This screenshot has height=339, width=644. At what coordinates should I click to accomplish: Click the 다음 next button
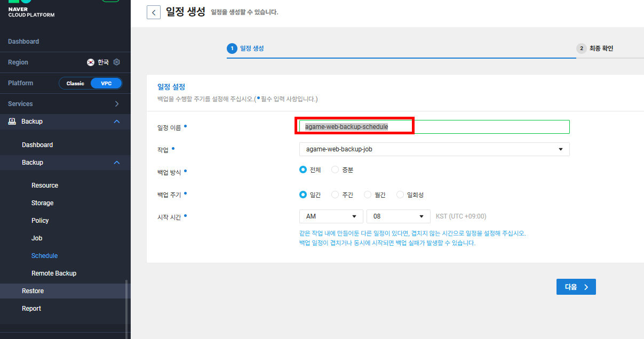(x=576, y=287)
